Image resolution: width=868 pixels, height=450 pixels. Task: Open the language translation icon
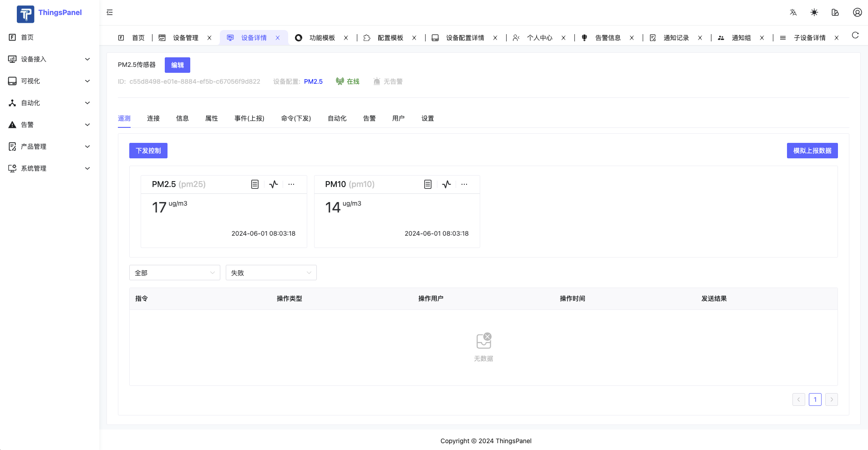point(793,12)
